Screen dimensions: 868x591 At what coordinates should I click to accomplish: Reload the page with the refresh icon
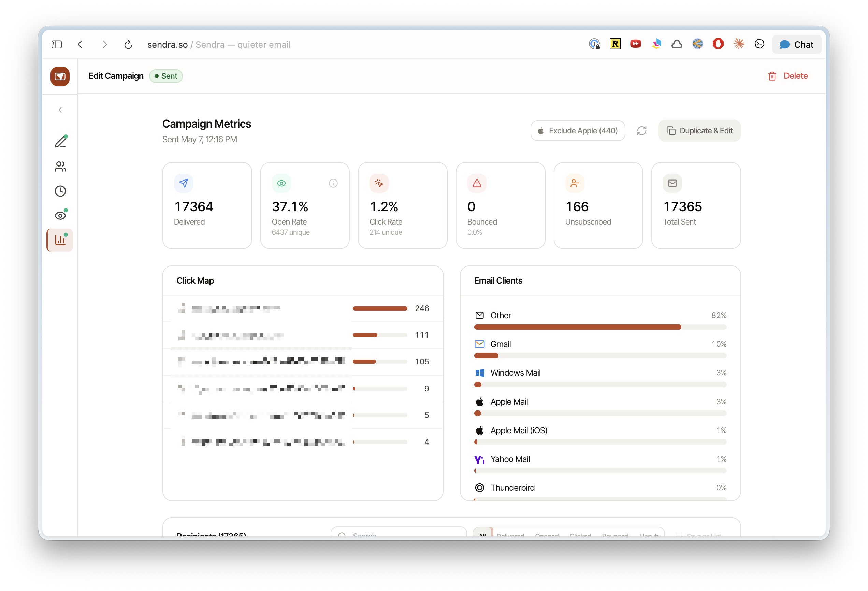(x=128, y=45)
